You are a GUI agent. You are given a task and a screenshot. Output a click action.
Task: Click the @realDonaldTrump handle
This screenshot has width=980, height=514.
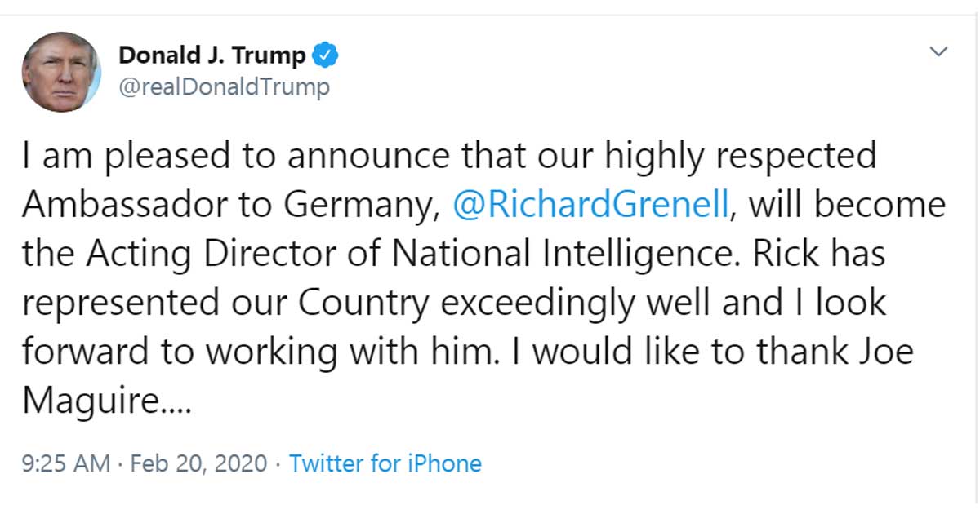224,86
